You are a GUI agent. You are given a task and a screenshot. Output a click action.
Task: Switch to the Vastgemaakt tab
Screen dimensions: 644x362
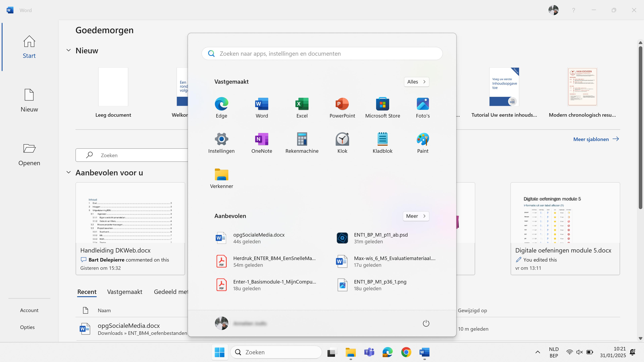pyautogui.click(x=124, y=292)
